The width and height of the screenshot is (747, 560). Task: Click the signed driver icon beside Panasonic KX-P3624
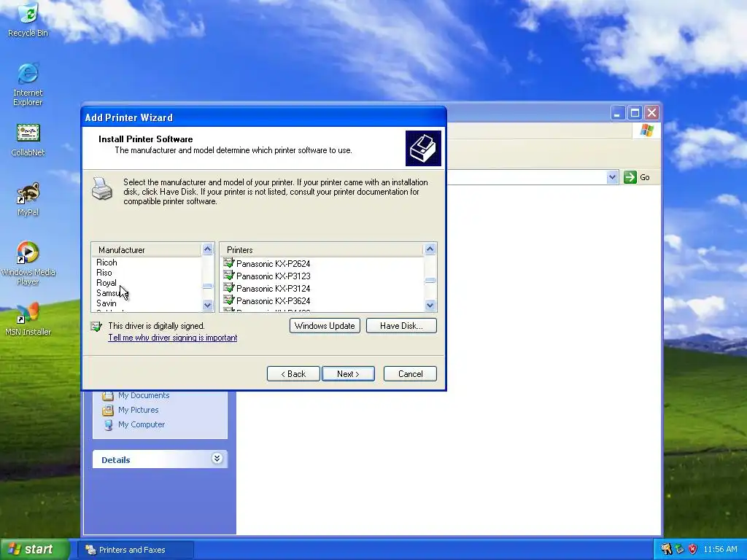[229, 300]
